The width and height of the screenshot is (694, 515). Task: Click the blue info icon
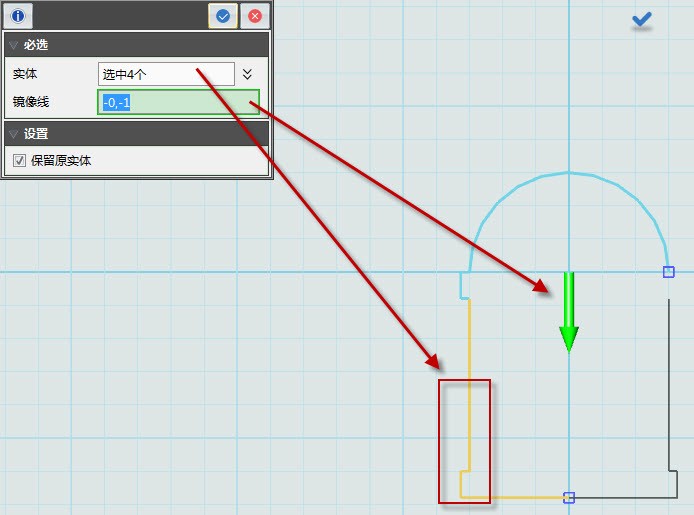(x=19, y=16)
